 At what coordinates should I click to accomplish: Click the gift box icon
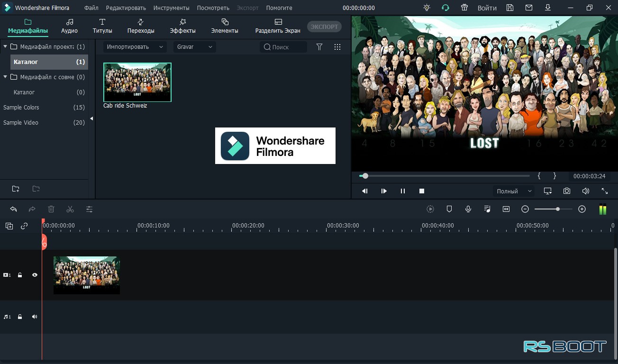(x=464, y=8)
